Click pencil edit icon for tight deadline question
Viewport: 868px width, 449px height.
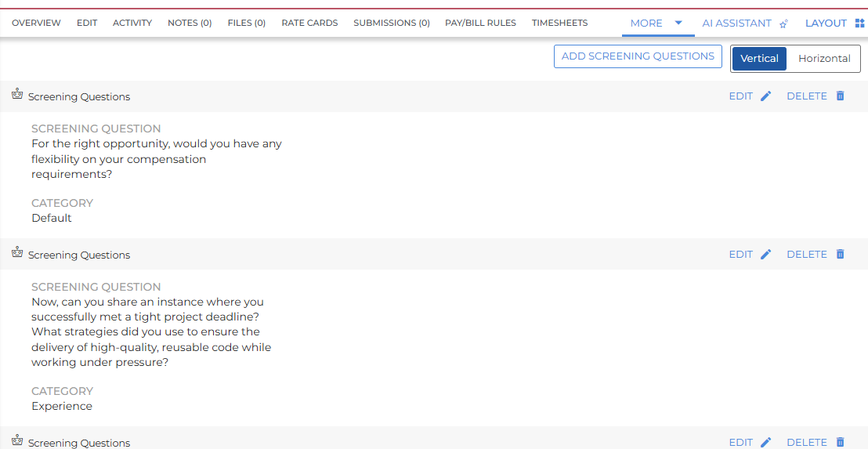(x=765, y=255)
